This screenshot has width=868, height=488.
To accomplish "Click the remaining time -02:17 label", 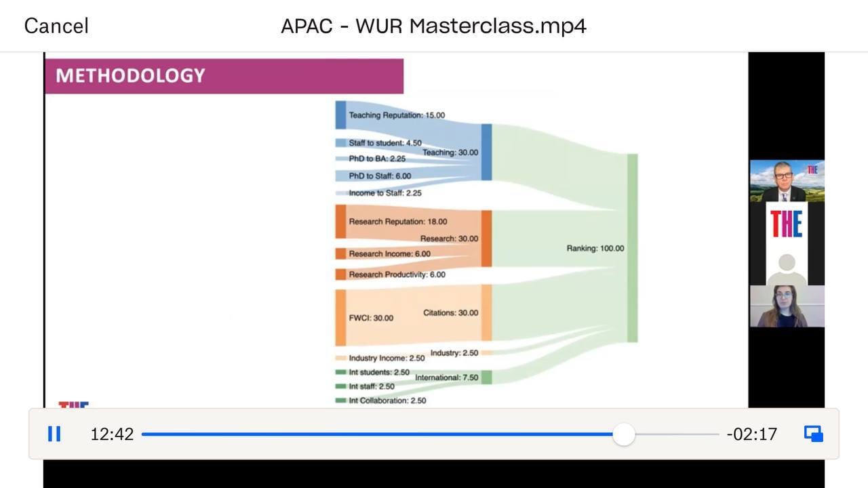I will (751, 434).
